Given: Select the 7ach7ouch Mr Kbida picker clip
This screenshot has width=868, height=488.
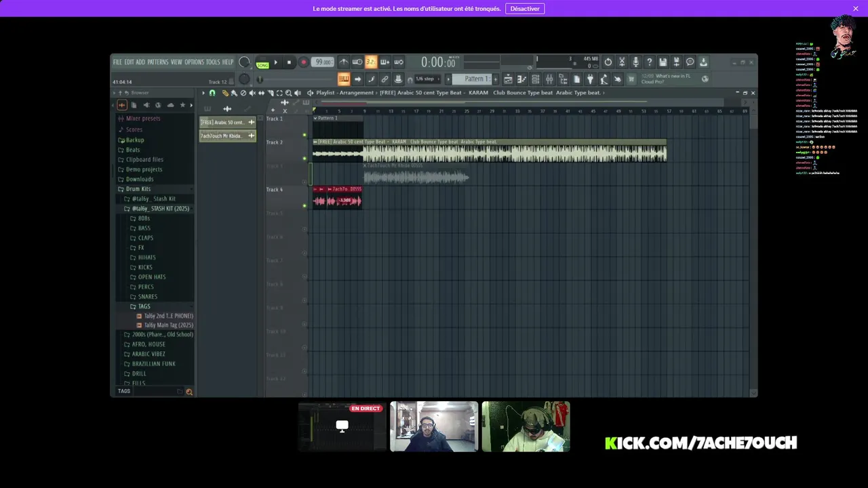Looking at the screenshot, I should tap(227, 136).
